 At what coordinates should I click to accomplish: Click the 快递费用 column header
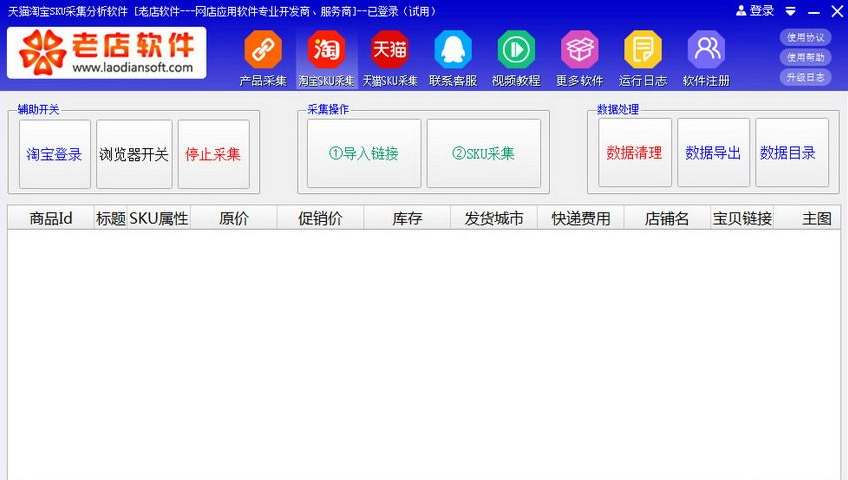581,218
